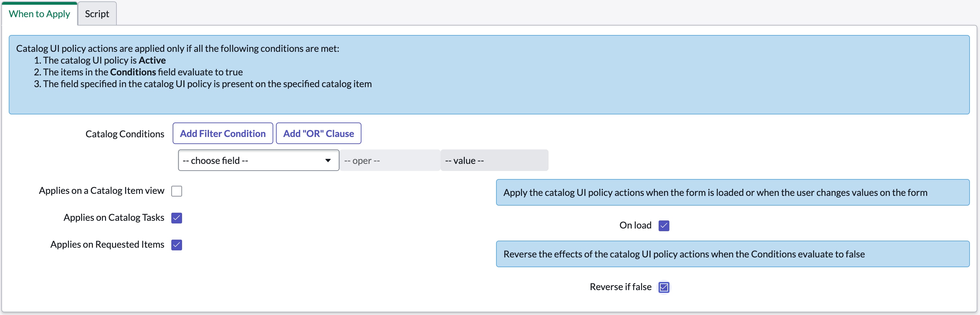This screenshot has height=315, width=980.
Task: Enable Applies on a Catalog Item view checkbox
Action: point(177,191)
